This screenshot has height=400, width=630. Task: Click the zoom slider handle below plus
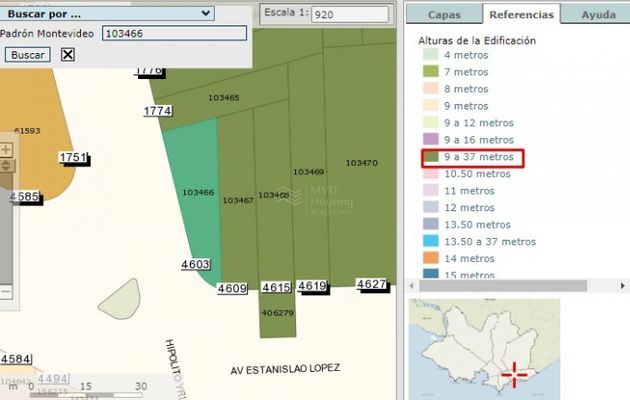coord(6,164)
